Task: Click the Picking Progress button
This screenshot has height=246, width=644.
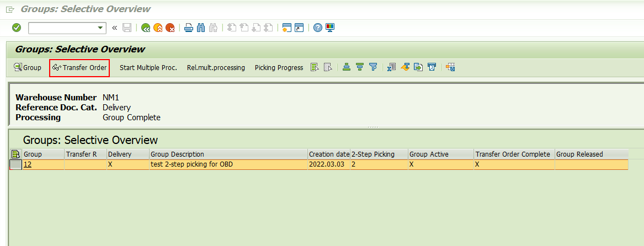Action: click(279, 68)
